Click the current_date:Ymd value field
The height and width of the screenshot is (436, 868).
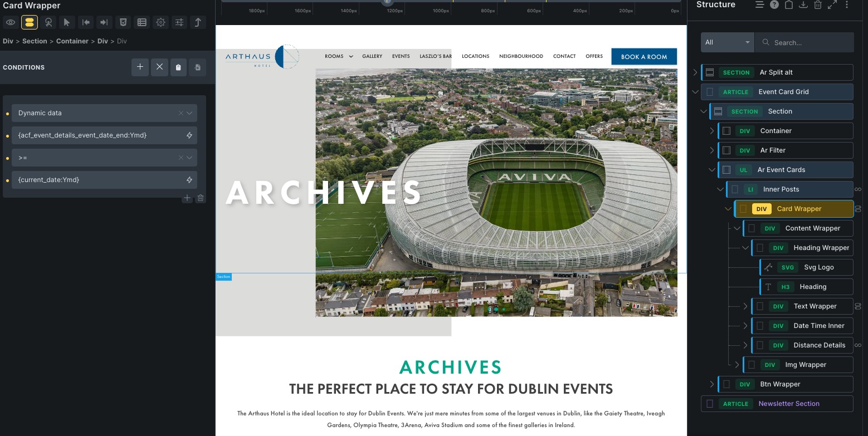(104, 180)
